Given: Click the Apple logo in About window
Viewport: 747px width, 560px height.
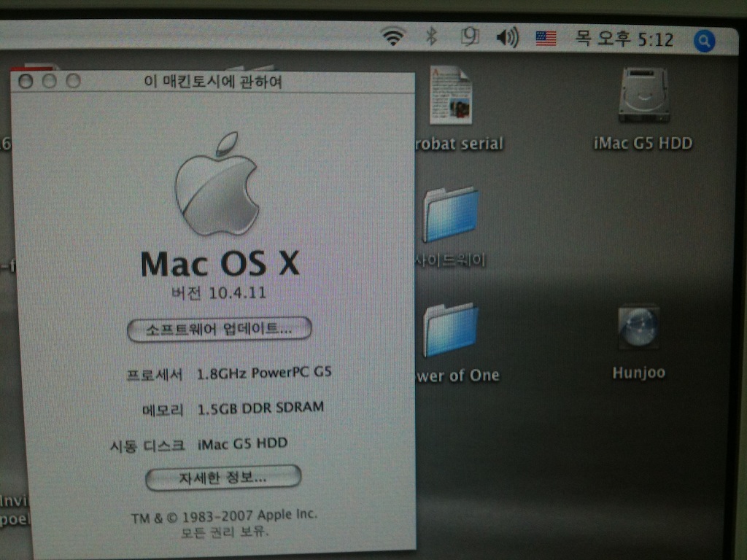Looking at the screenshot, I should [x=217, y=186].
